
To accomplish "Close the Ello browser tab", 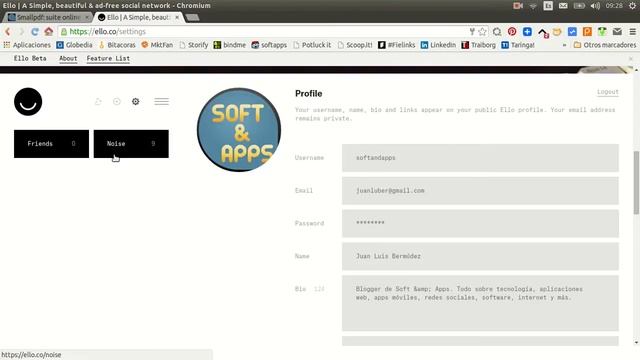I will click(177, 17).
